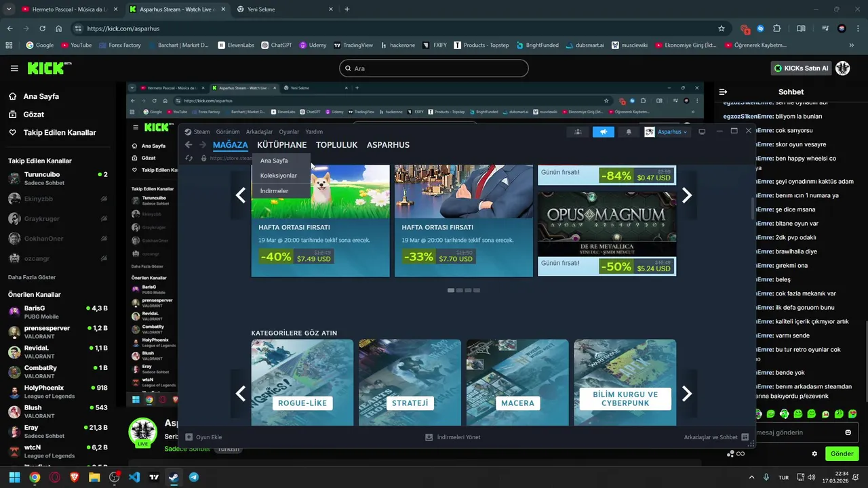Open Brave browser from the taskbar
Image resolution: width=868 pixels, height=488 pixels.
[74, 477]
